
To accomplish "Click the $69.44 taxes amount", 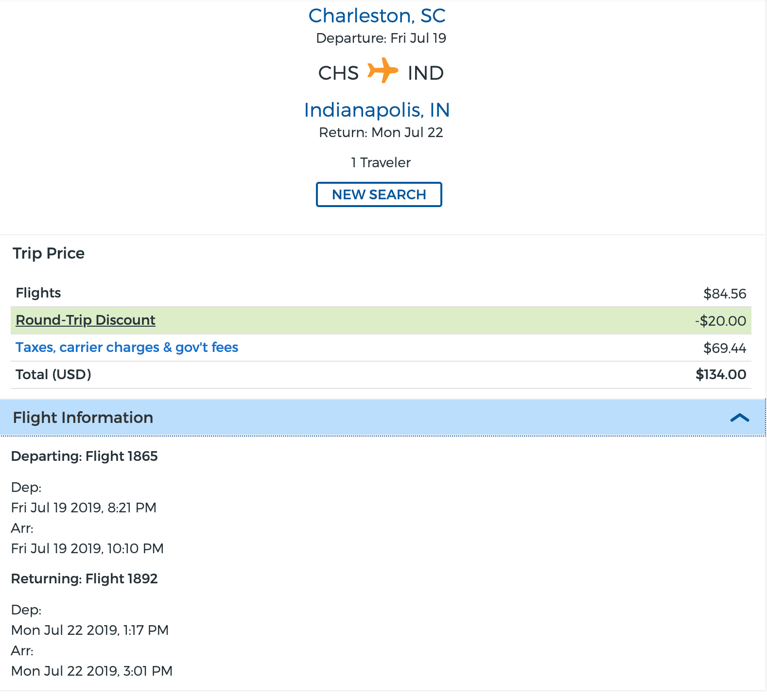I will (x=724, y=348).
